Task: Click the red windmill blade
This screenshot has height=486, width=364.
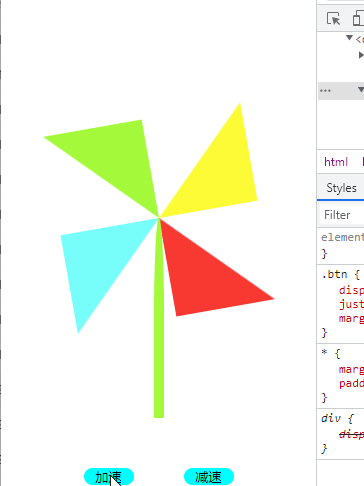Action: click(203, 280)
